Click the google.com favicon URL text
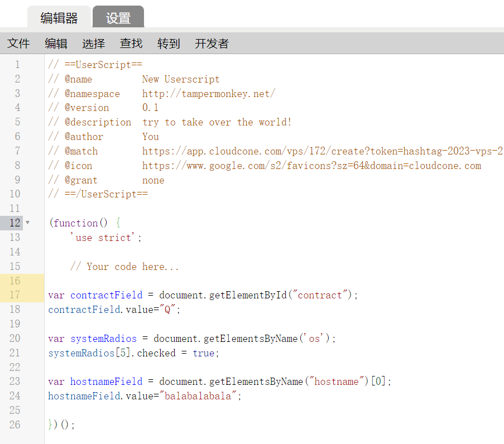 point(311,166)
